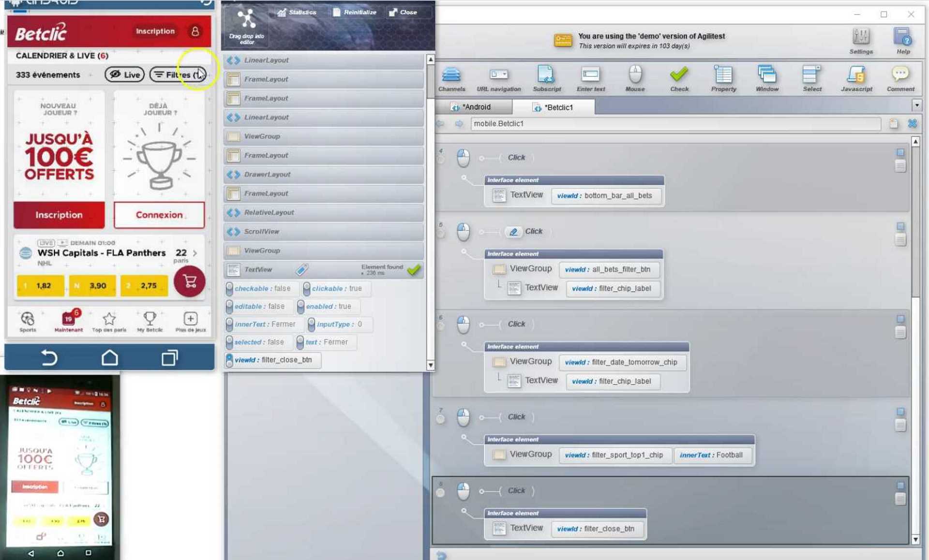Tap the red Inscription card button
Viewport: 929px width, 560px height.
pos(59,215)
